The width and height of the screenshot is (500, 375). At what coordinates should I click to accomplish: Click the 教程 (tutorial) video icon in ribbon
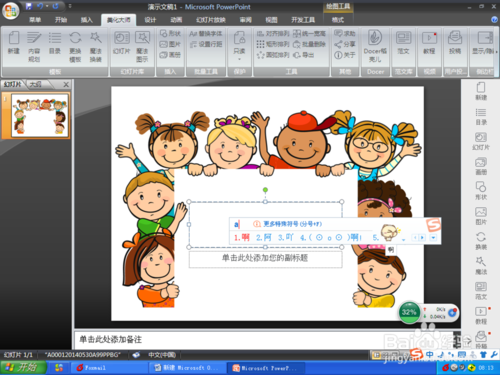coord(429,42)
